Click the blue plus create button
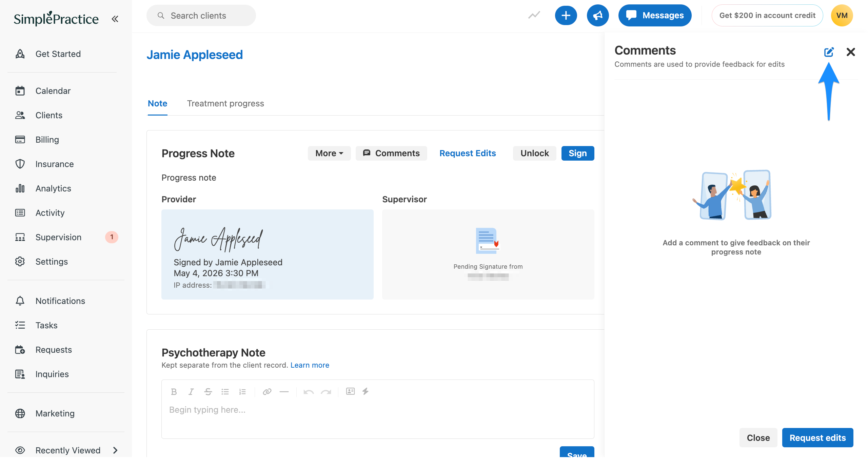Screen dimensions: 868x471 (x=566, y=15)
